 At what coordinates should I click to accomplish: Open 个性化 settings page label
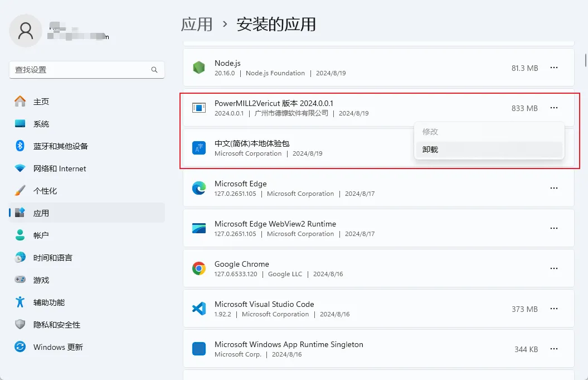[x=45, y=191]
